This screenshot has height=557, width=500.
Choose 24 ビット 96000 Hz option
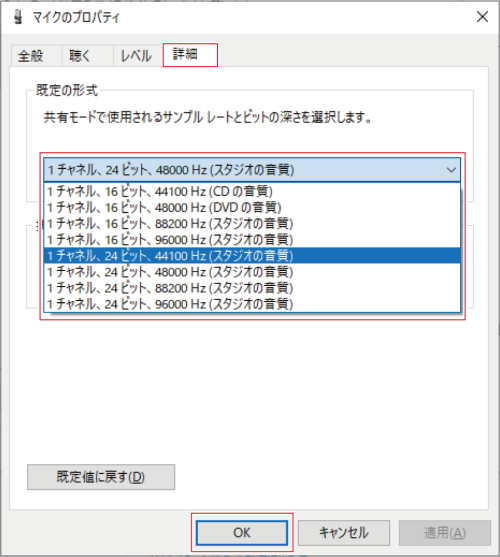[252, 304]
